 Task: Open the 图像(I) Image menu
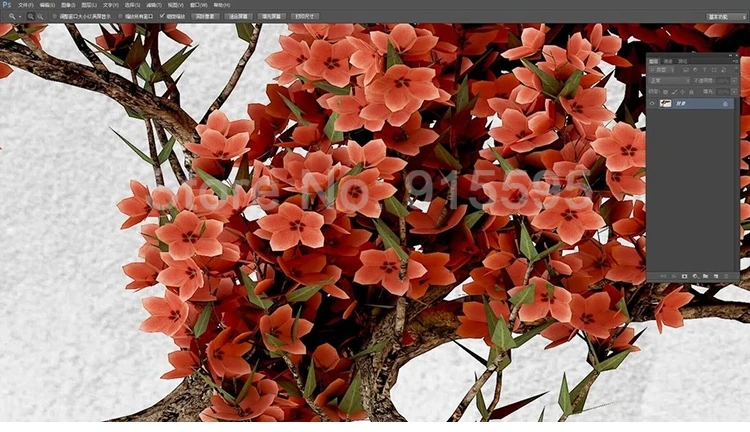(68, 5)
